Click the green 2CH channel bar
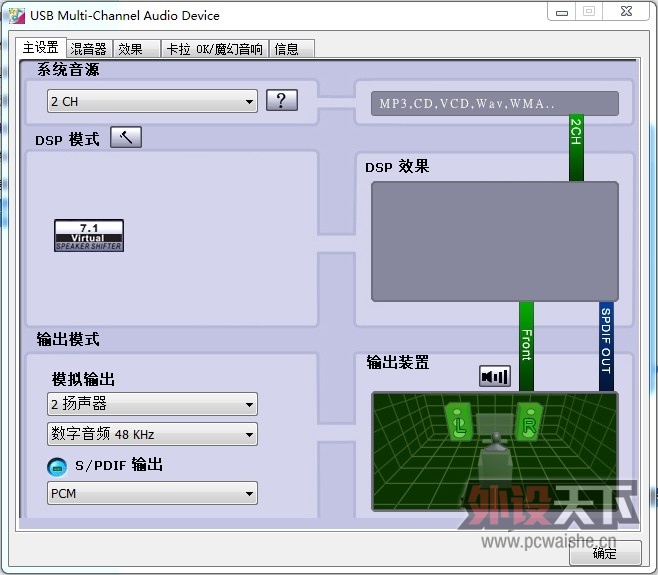The width and height of the screenshot is (658, 575). 576,148
